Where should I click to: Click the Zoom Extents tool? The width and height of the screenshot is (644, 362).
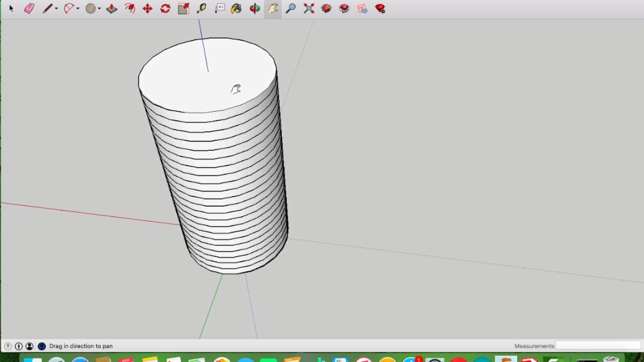[x=309, y=9]
